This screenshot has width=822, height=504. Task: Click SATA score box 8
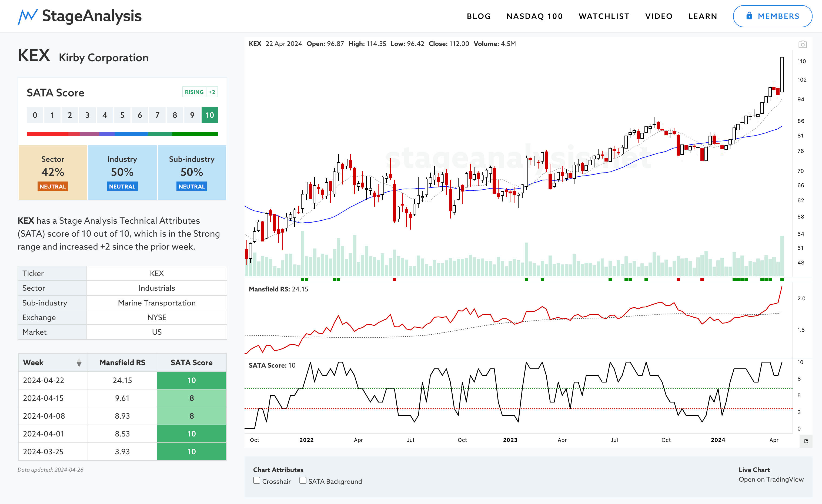click(x=175, y=115)
